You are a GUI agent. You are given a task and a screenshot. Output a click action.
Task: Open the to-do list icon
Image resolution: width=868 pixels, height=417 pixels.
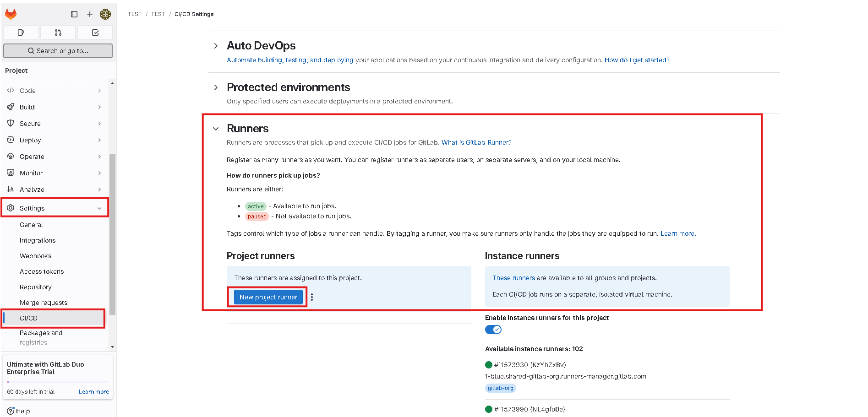(x=95, y=32)
